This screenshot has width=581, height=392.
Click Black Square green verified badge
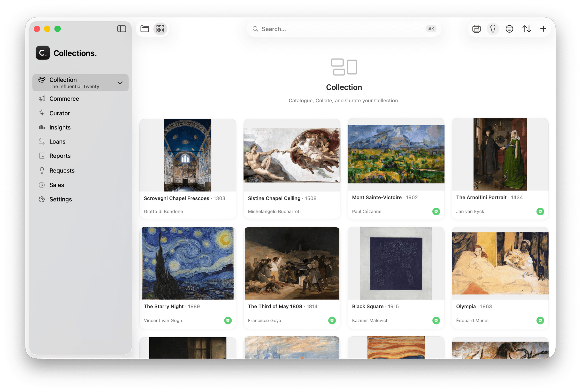(x=436, y=321)
